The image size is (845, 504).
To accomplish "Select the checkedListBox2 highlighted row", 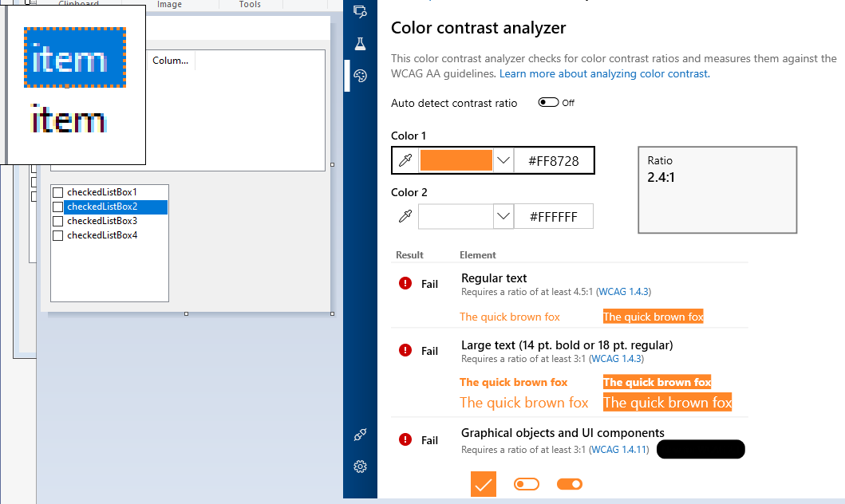I will pos(116,207).
